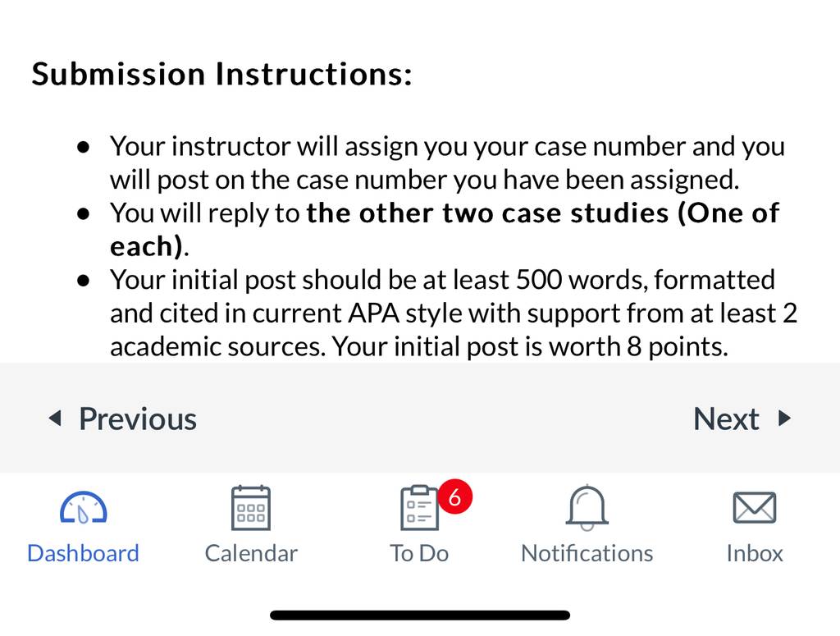
Task: Select the Dashboard tab label
Action: pos(83,553)
